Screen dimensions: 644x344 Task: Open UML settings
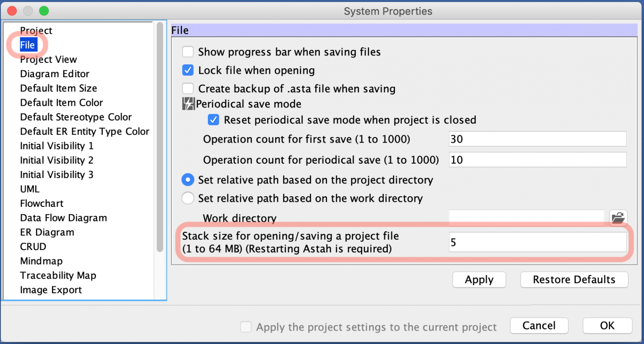coord(29,189)
